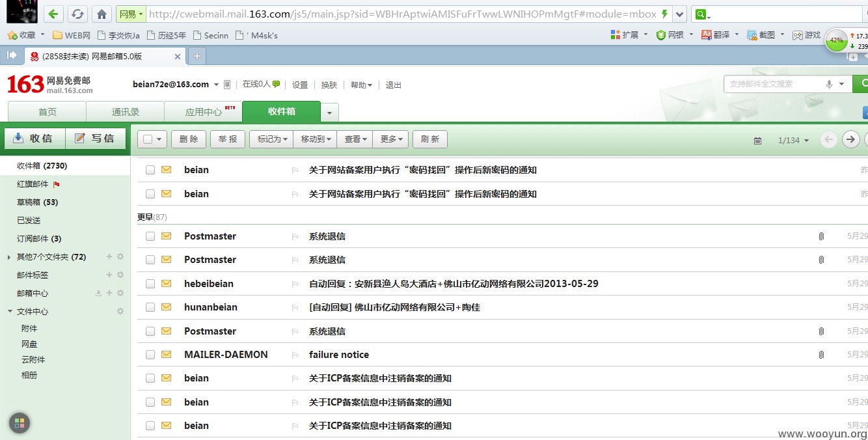This screenshot has height=440, width=868.
Task: Switch to the 应用中心 tab
Action: [x=204, y=112]
